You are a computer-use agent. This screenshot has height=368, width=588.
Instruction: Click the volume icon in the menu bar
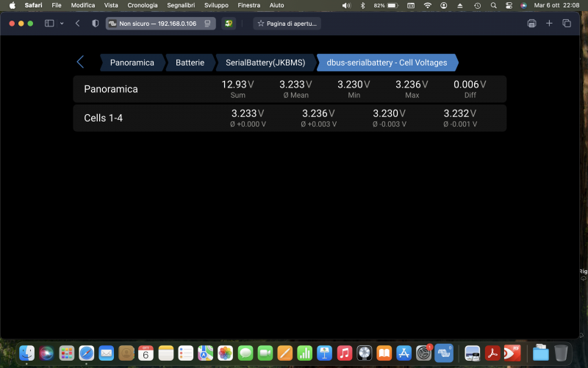coord(346,5)
